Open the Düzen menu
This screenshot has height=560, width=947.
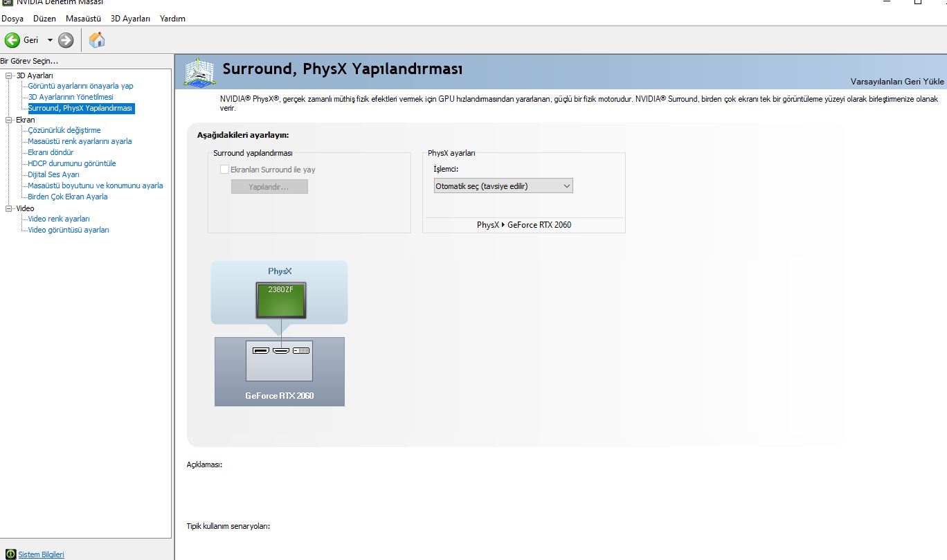click(44, 19)
